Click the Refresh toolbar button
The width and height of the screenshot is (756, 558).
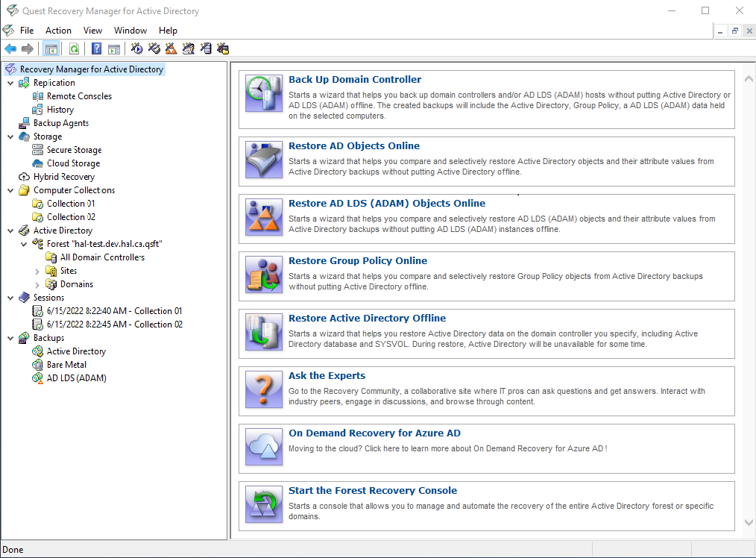tap(75, 48)
